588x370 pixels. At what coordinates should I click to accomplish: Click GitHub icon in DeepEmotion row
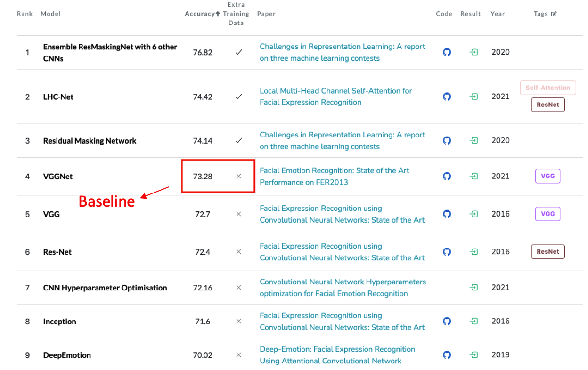447,355
